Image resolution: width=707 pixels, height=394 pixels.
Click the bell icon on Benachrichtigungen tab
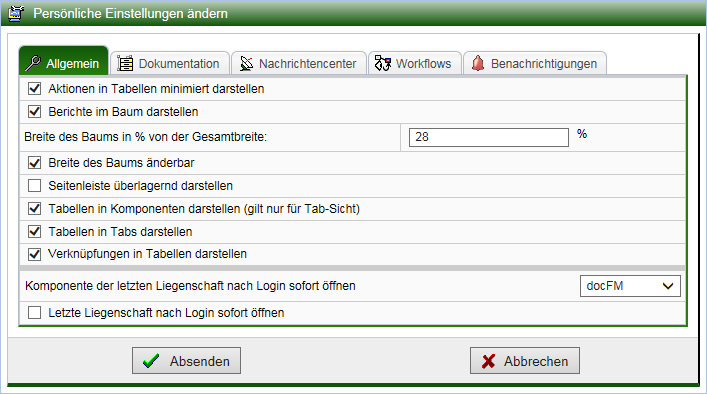[x=478, y=63]
